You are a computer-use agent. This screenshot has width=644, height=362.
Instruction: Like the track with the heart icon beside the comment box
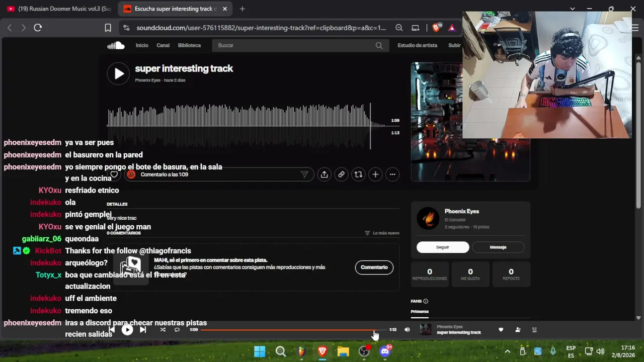[x=114, y=174]
